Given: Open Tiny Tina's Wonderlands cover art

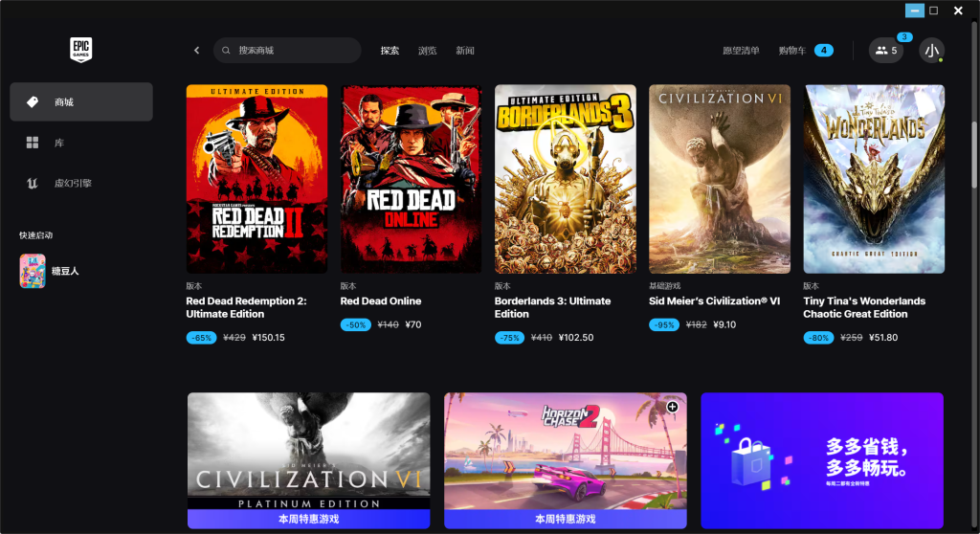Looking at the screenshot, I should 874,179.
